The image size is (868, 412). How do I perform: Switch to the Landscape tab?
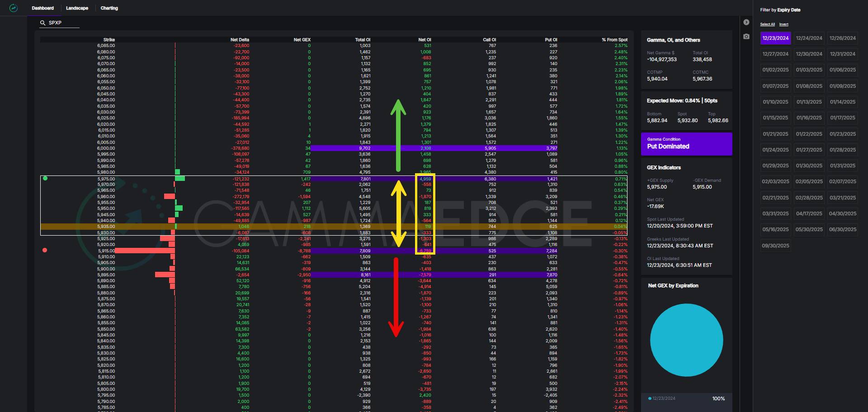(77, 8)
